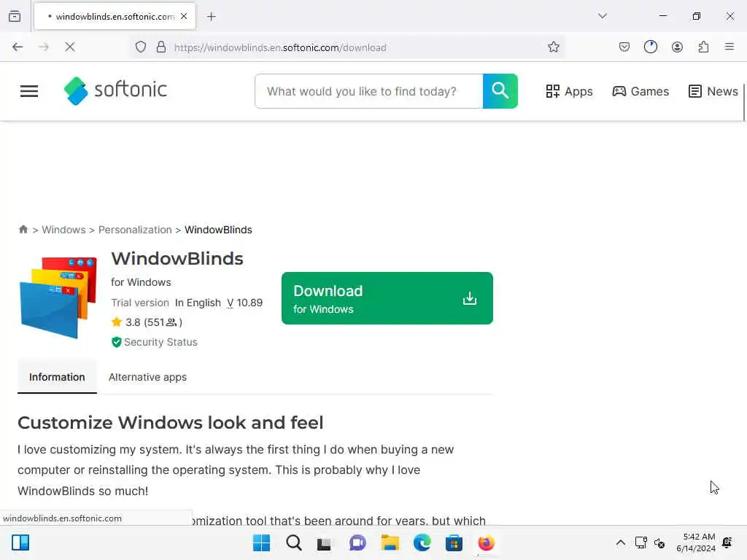Close the windowblinds.en.softonic.com tab
Image resolution: width=747 pixels, height=560 pixels.
pyautogui.click(x=184, y=16)
